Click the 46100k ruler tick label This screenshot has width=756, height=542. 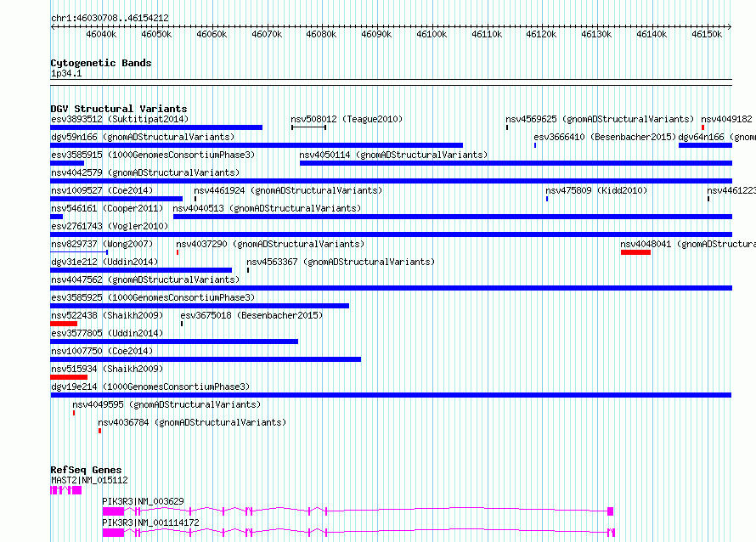click(432, 34)
